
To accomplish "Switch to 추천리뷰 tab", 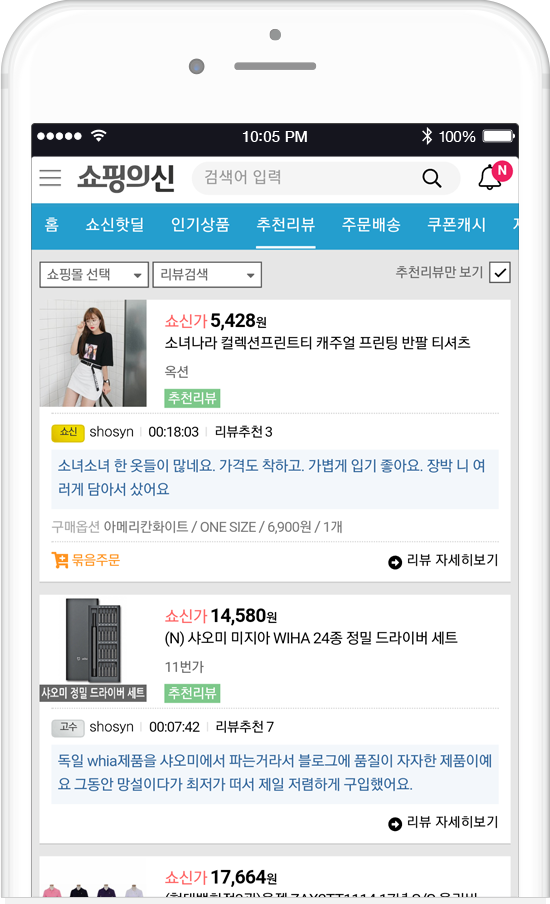I will [285, 224].
